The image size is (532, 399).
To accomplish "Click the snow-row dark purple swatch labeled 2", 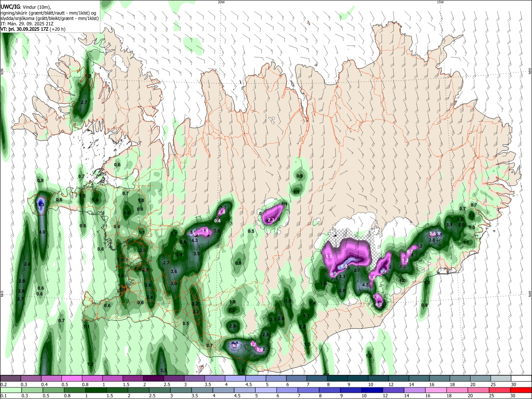I will click(x=153, y=378).
